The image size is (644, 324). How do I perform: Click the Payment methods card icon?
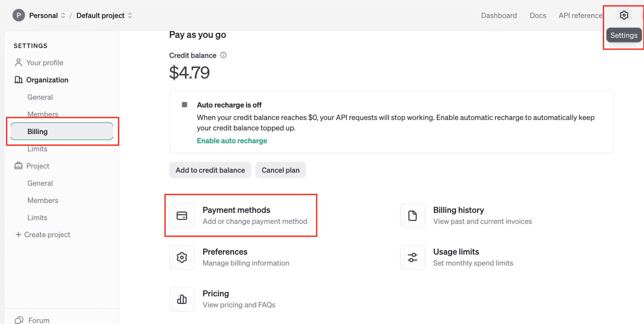tap(182, 216)
